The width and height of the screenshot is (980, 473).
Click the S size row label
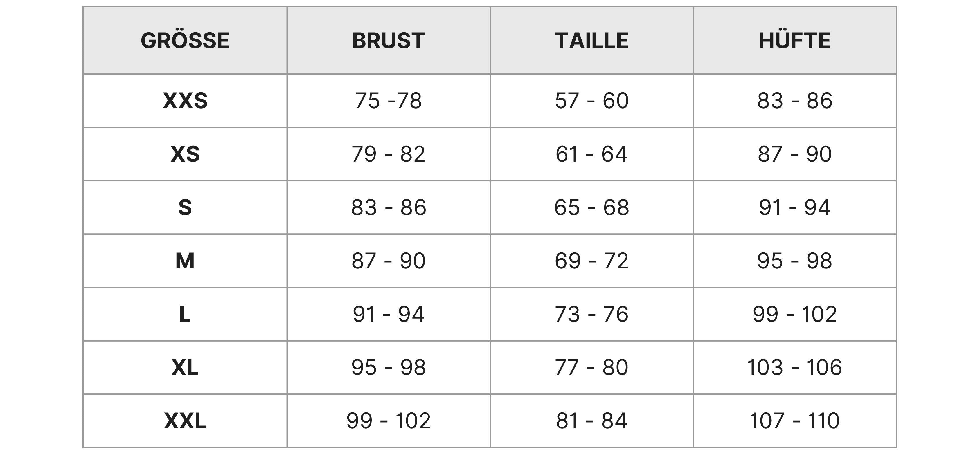coord(185,207)
